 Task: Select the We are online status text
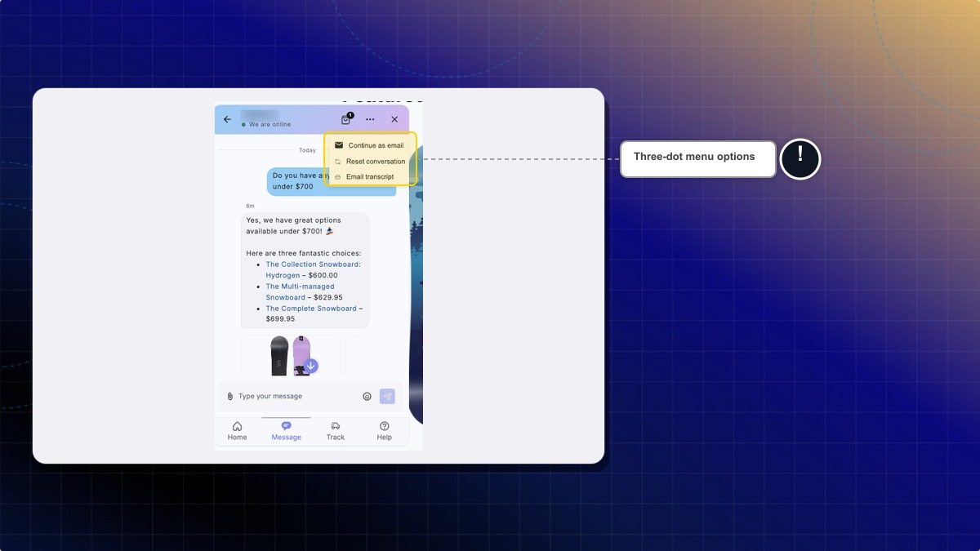pos(269,124)
